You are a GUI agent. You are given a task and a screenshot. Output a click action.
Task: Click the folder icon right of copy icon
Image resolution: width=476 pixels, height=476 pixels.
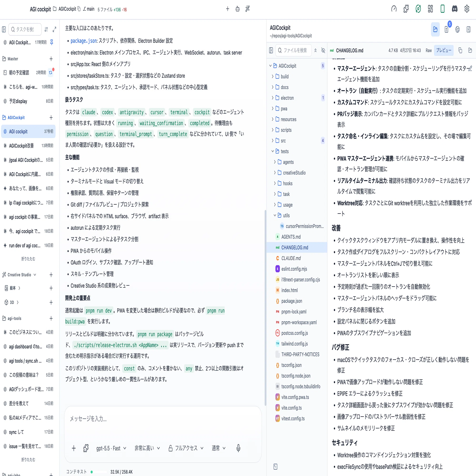coord(470,50)
